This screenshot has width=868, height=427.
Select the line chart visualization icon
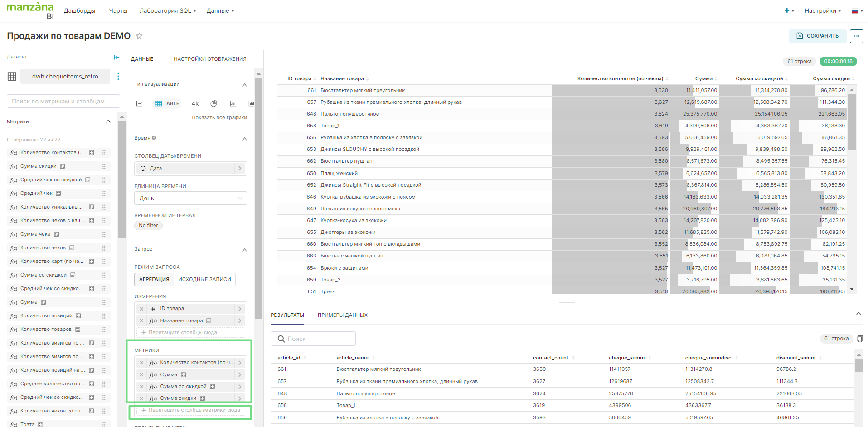(140, 104)
